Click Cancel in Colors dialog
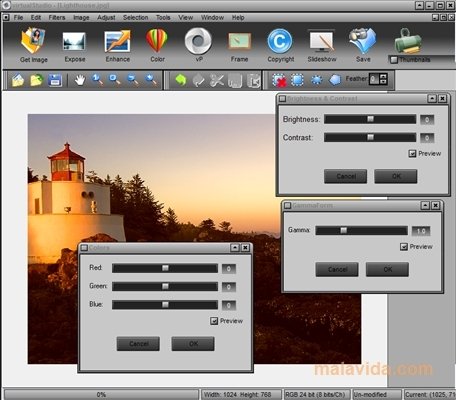456x400 pixels. click(138, 344)
